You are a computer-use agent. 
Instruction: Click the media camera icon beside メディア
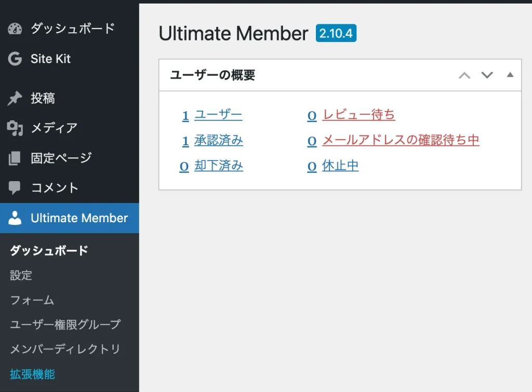pyautogui.click(x=15, y=128)
